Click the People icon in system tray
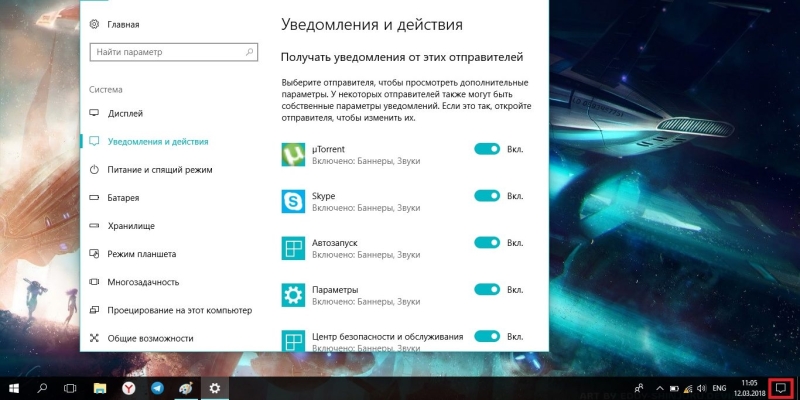The height and width of the screenshot is (400, 800). [638, 389]
